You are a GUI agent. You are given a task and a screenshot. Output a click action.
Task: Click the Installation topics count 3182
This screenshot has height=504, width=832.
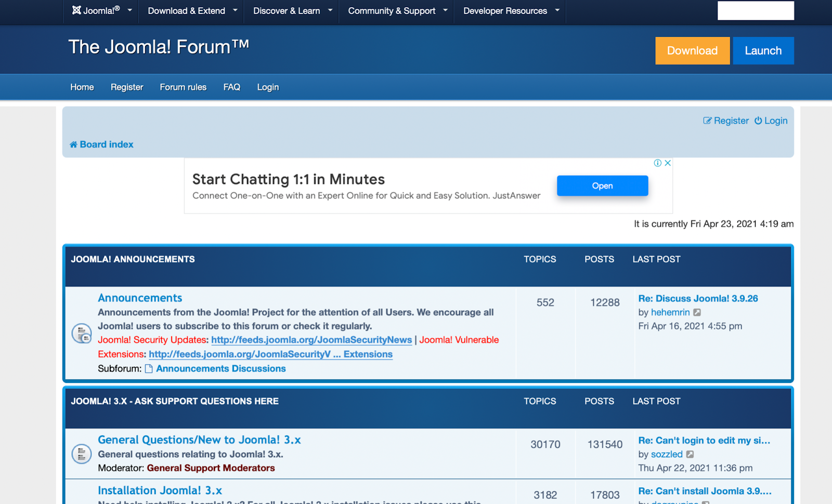click(x=545, y=495)
